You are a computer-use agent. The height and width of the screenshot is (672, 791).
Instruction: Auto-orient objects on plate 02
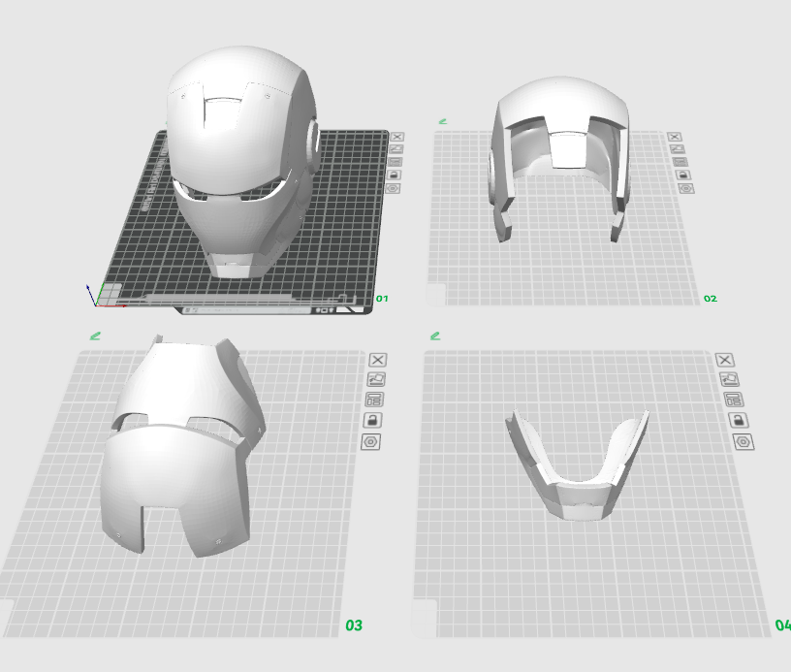677,149
